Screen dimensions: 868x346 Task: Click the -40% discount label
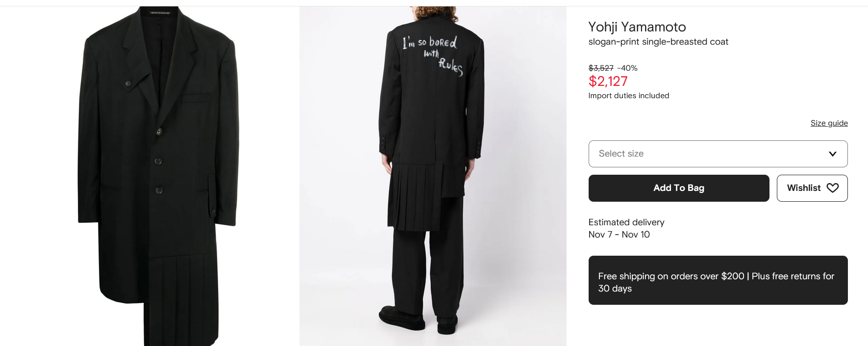[x=627, y=68]
